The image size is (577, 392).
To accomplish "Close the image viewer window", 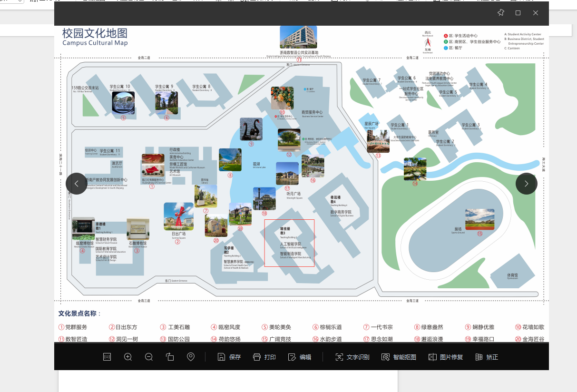I will [536, 13].
